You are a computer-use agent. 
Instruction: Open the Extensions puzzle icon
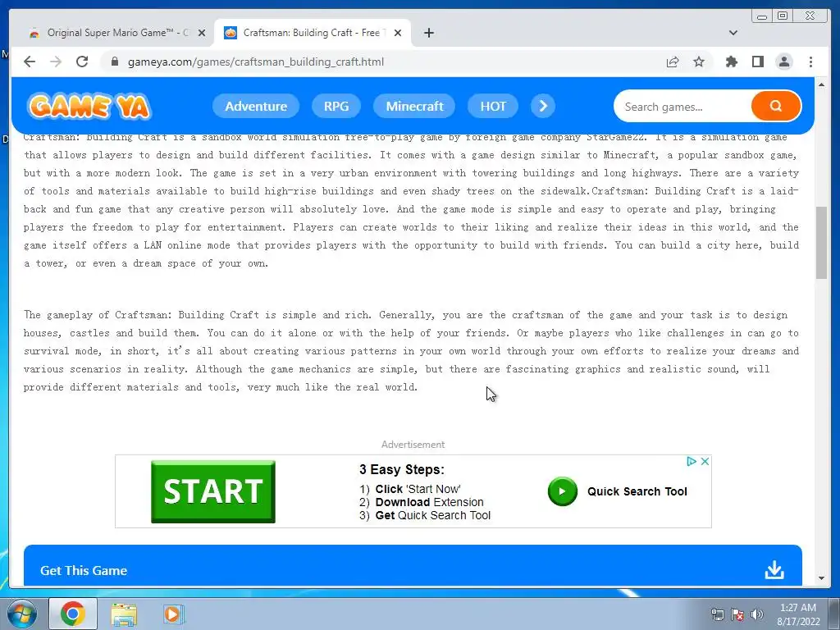point(731,62)
